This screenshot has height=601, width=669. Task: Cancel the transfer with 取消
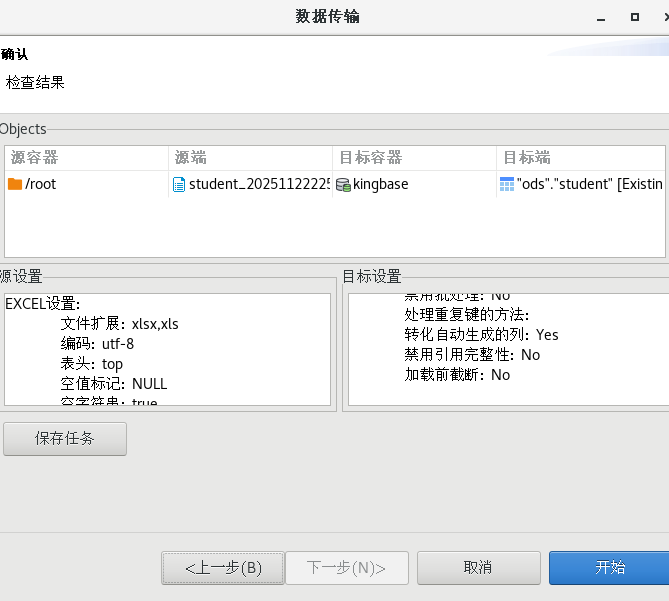[478, 567]
